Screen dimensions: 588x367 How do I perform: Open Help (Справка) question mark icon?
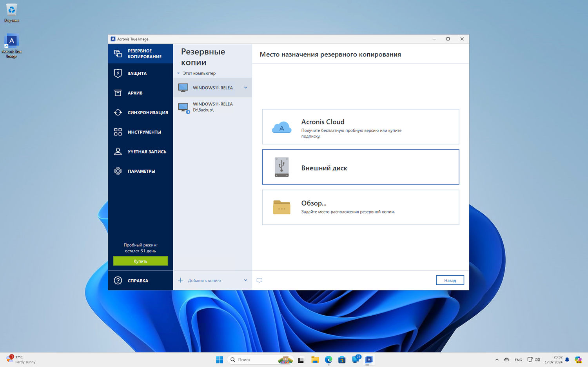(118, 280)
